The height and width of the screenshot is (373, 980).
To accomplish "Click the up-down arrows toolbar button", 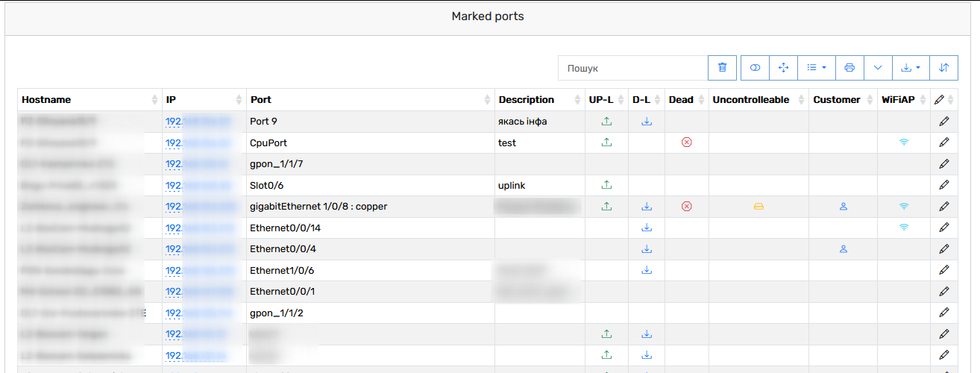I will pyautogui.click(x=943, y=68).
